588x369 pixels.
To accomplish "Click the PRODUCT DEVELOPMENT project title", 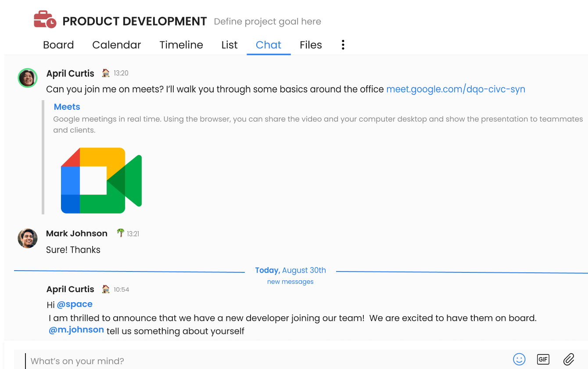I will click(x=135, y=21).
